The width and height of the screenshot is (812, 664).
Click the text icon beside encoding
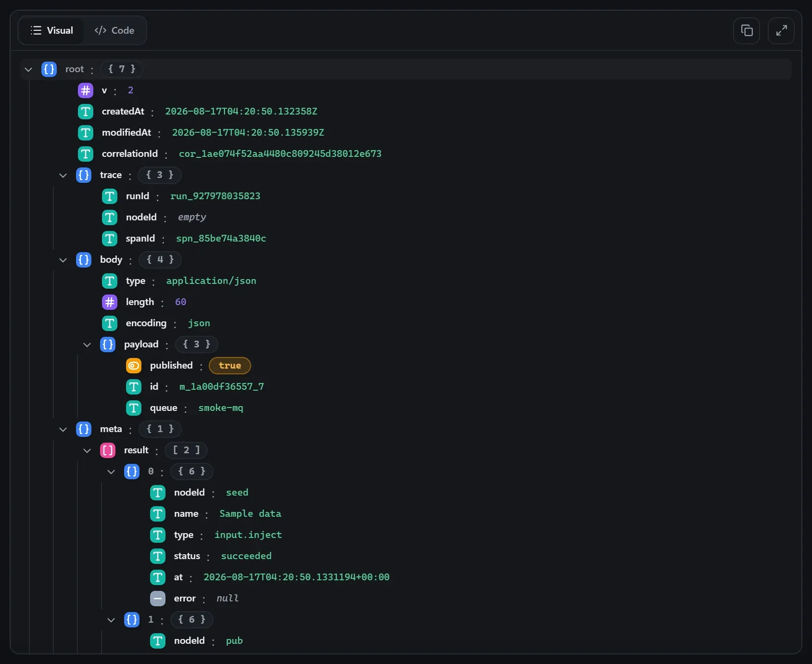point(110,323)
